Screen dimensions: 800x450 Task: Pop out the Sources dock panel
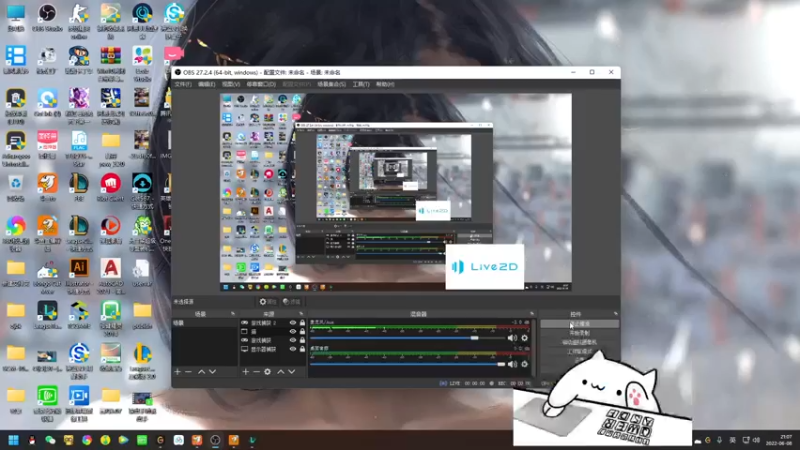click(301, 314)
